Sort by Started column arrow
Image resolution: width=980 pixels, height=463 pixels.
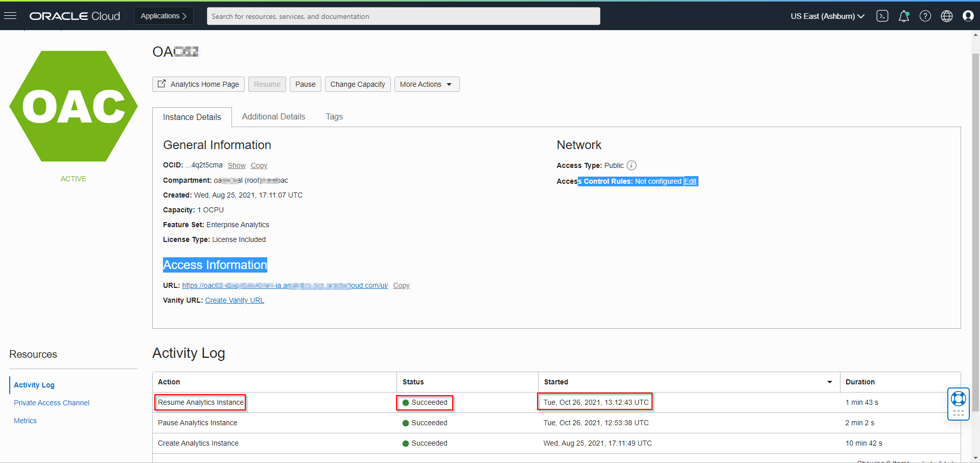click(x=830, y=382)
